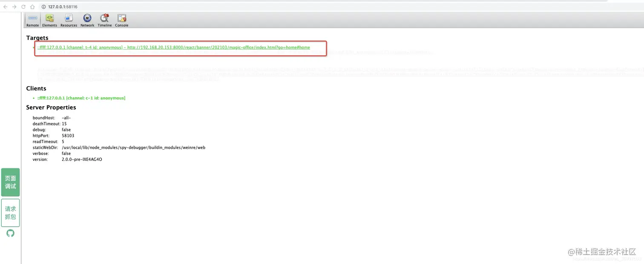Viewport: 644px width, 264px height.
Task: Select staticWebDir path value
Action: tap(134, 148)
